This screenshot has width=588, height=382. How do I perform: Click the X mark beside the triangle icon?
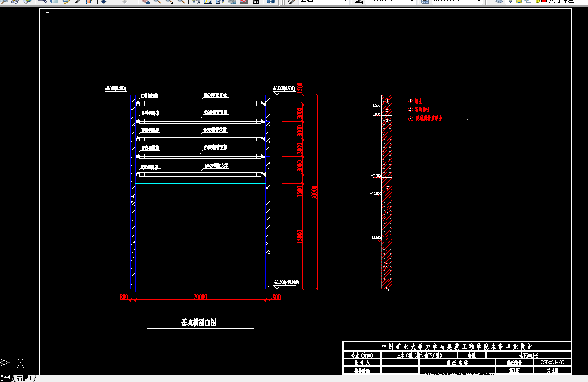tap(20, 362)
